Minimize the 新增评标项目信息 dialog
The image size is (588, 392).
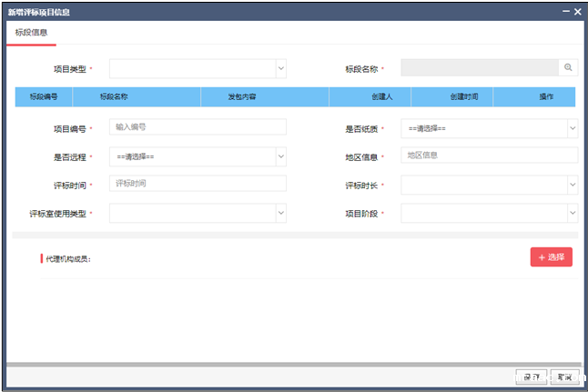[564, 12]
